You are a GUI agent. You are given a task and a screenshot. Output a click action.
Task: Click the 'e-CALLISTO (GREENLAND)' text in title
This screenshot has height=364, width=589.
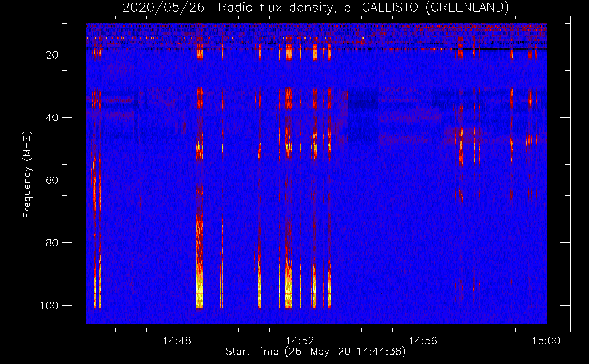click(427, 8)
